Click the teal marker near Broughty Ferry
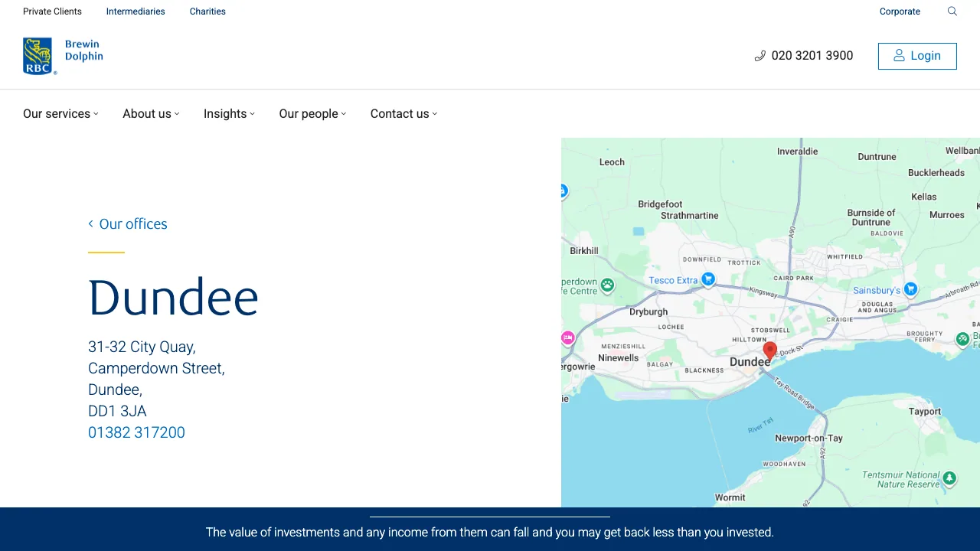Viewport: 980px width, 551px height. coord(963,339)
